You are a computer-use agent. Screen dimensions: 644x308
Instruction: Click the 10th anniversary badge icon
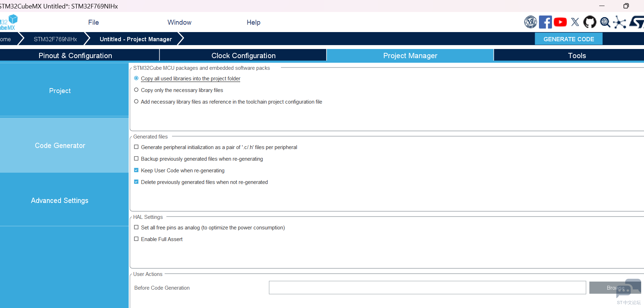[x=530, y=22]
